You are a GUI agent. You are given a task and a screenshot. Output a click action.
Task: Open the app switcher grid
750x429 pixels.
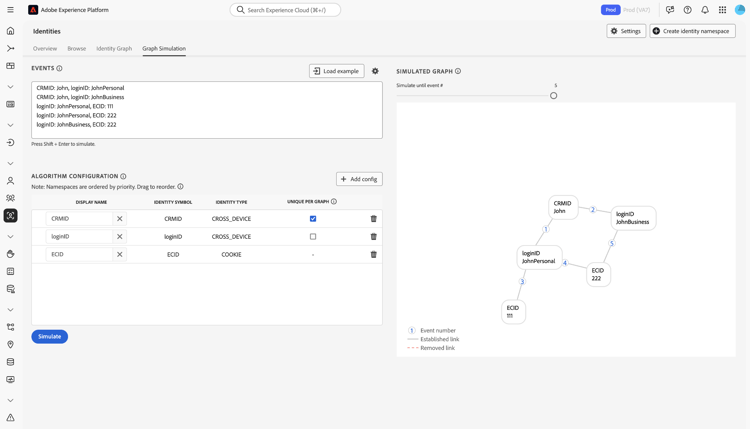(x=722, y=10)
